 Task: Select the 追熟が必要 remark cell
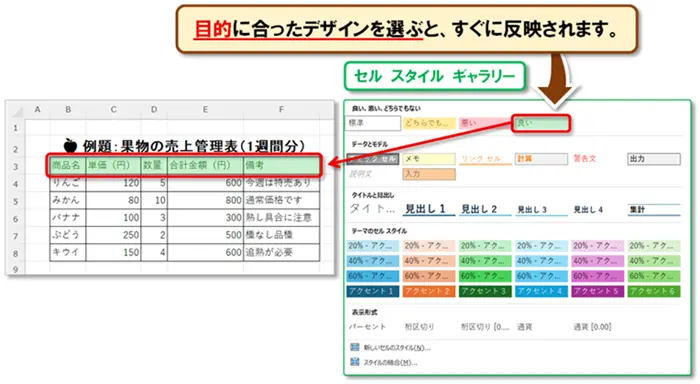(x=282, y=253)
